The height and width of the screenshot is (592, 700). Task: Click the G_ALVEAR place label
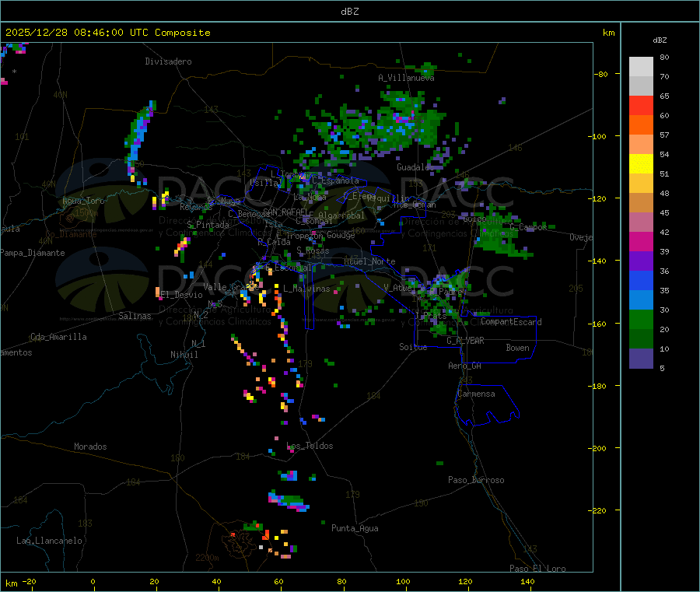click(x=465, y=341)
